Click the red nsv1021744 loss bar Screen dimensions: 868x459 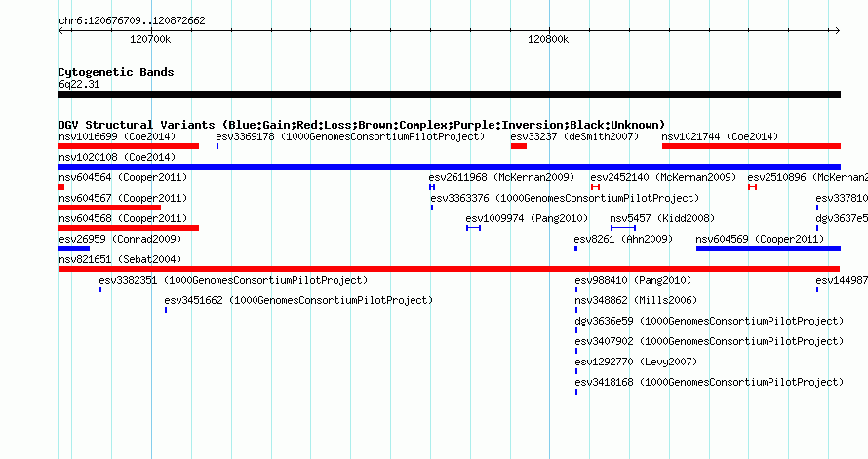[751, 146]
